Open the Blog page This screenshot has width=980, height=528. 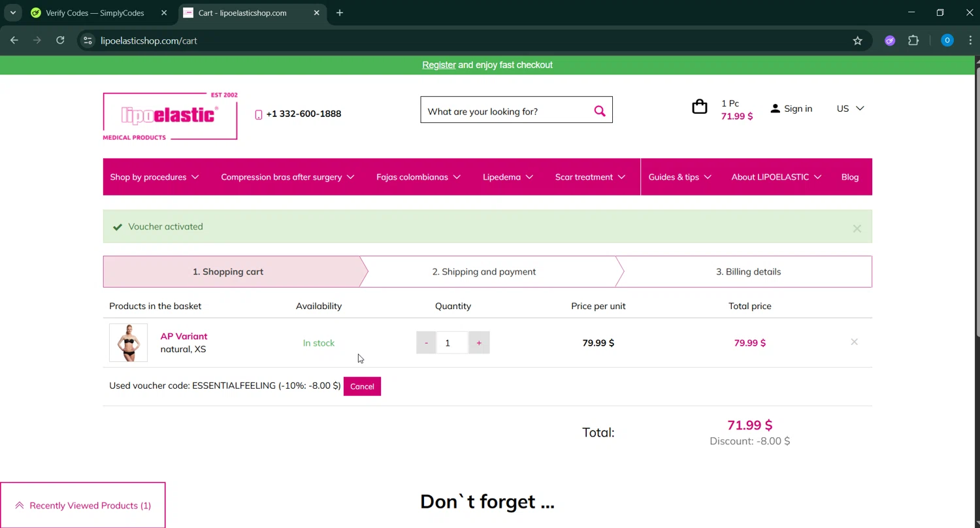(x=850, y=177)
